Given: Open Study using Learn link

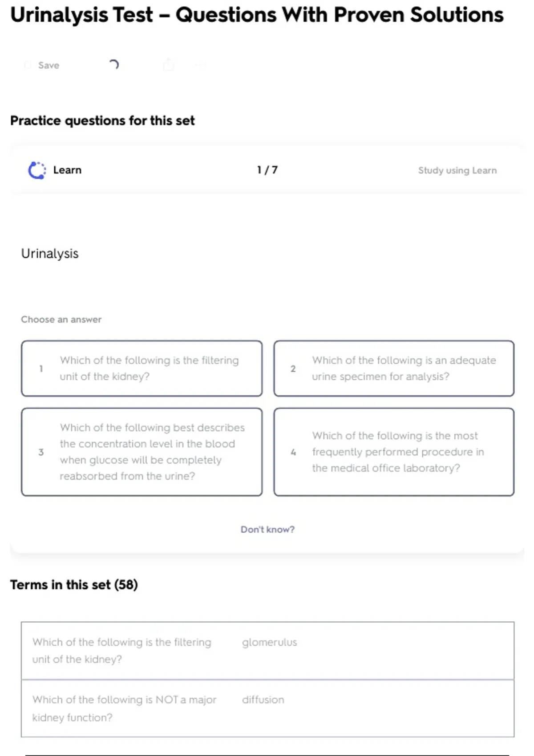Looking at the screenshot, I should click(x=457, y=170).
